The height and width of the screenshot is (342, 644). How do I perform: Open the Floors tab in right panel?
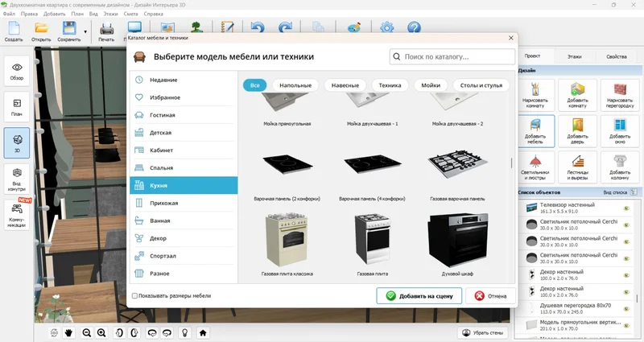(x=574, y=57)
